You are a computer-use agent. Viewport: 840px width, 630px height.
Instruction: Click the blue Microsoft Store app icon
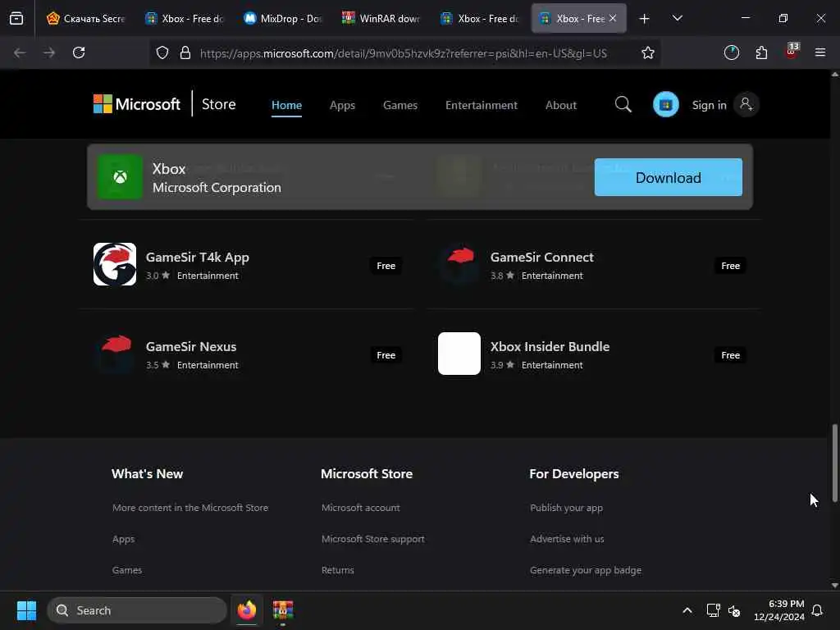[666, 104]
